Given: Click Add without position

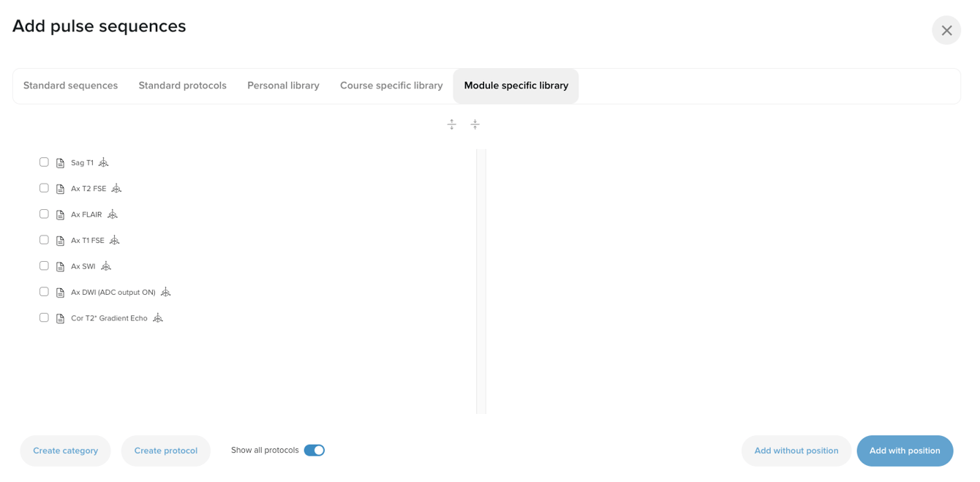Looking at the screenshot, I should point(796,451).
